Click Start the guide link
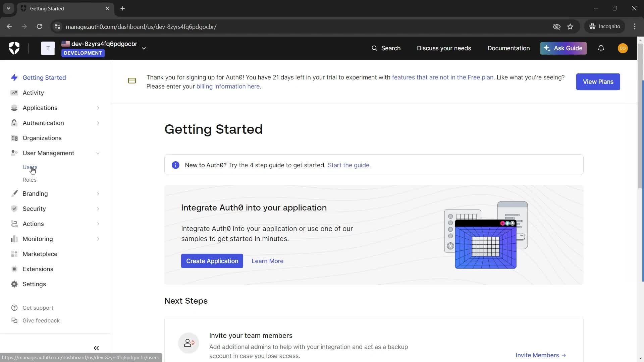Screen dimensions: 644x362 [349, 165]
